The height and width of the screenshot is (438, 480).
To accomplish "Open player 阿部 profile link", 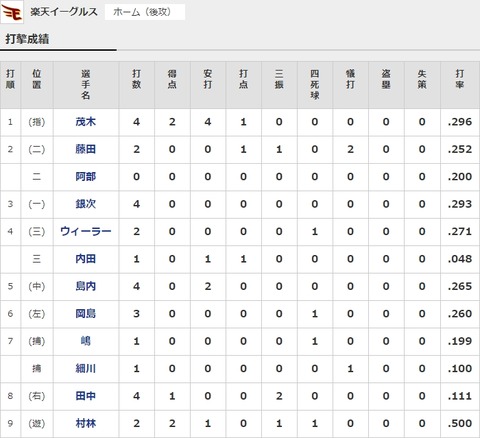I will 86,177.
